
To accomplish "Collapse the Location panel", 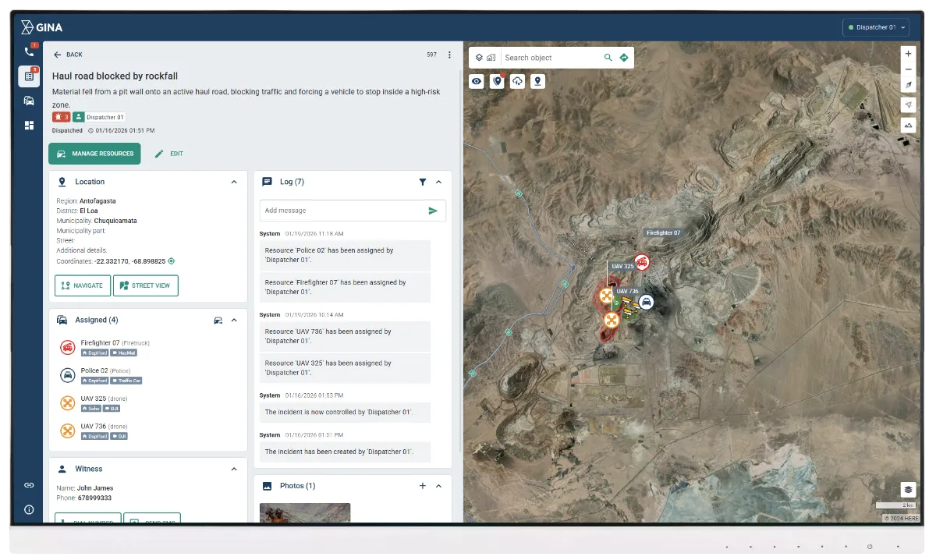I will click(233, 181).
